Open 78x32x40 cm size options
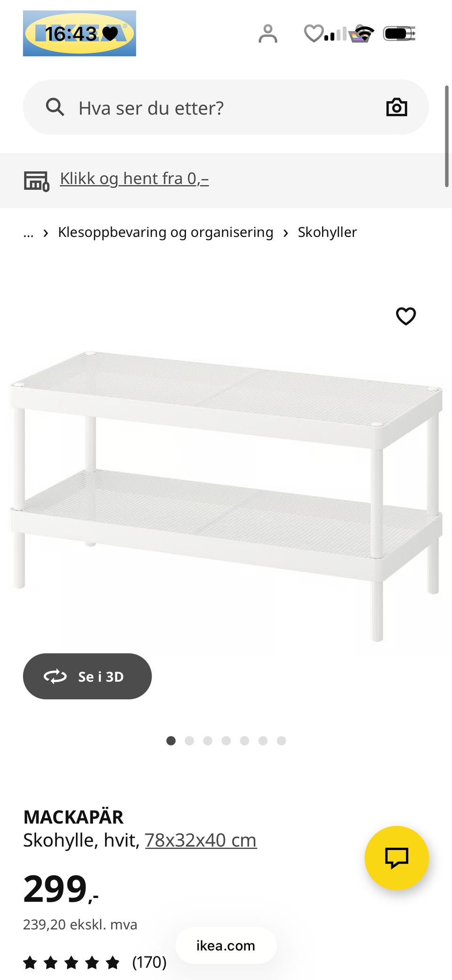Screen dimensions: 452x980 [x=201, y=840]
